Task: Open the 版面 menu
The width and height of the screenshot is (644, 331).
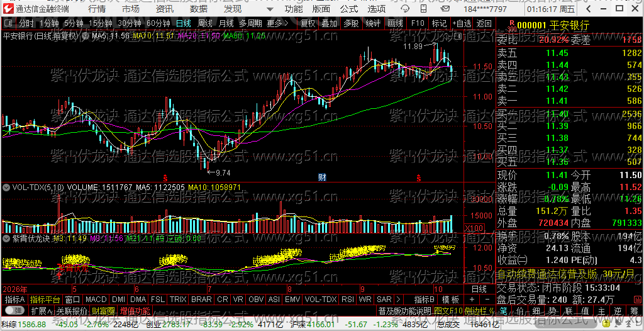Action: [x=321, y=9]
